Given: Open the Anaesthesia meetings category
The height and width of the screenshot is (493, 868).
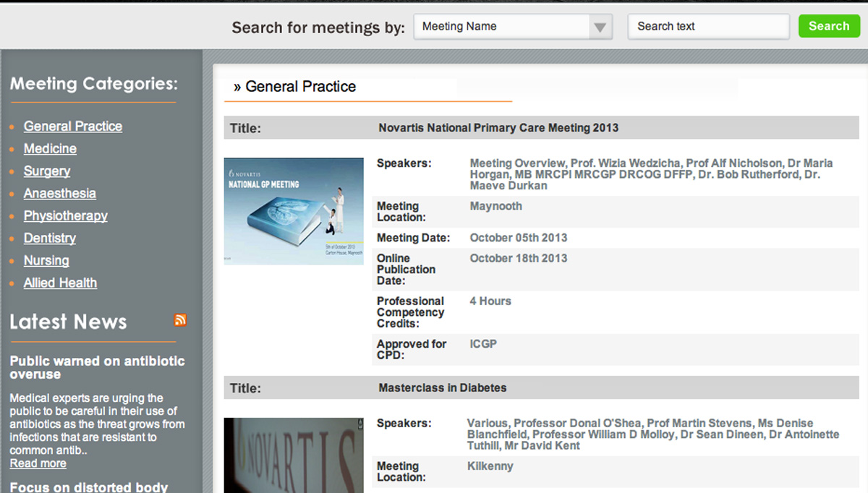Looking at the screenshot, I should [59, 194].
